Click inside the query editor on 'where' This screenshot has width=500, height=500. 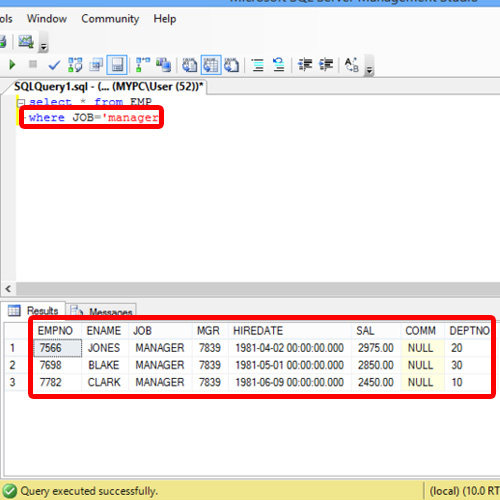pos(47,118)
